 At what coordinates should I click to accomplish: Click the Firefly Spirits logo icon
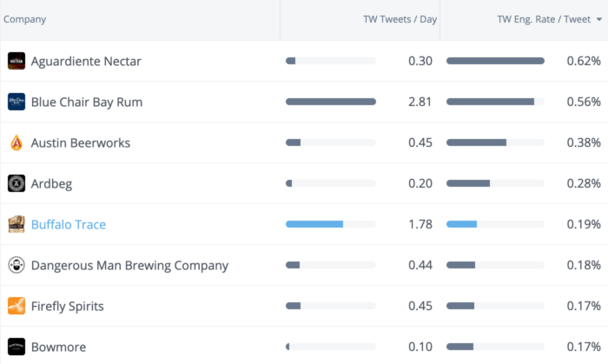click(x=17, y=306)
